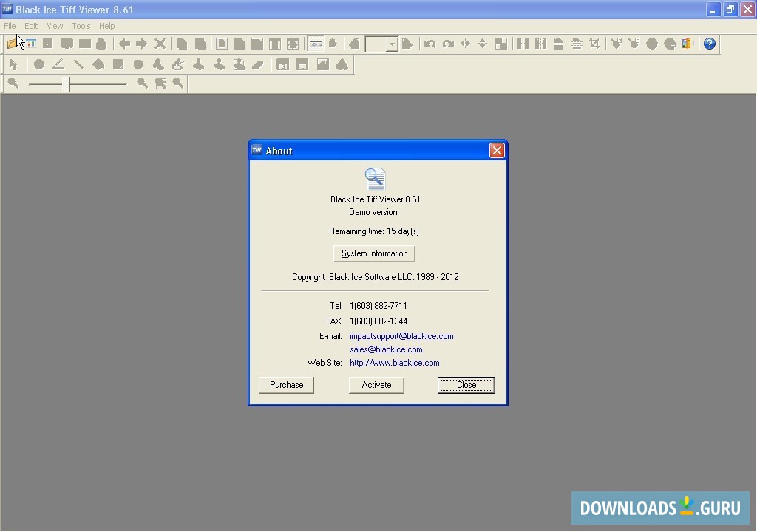Click the rotate left curved arrow icon

[x=430, y=44]
